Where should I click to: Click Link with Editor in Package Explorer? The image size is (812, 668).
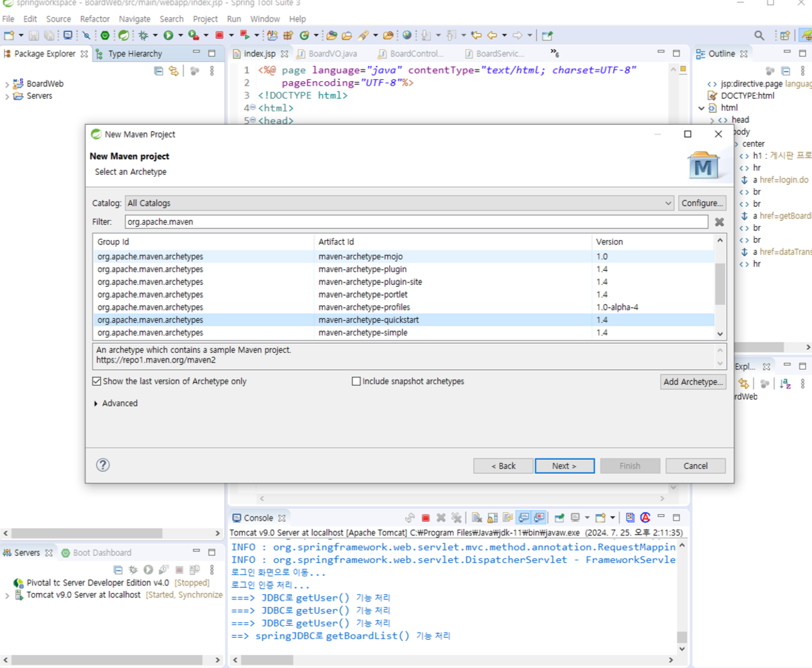[x=174, y=71]
